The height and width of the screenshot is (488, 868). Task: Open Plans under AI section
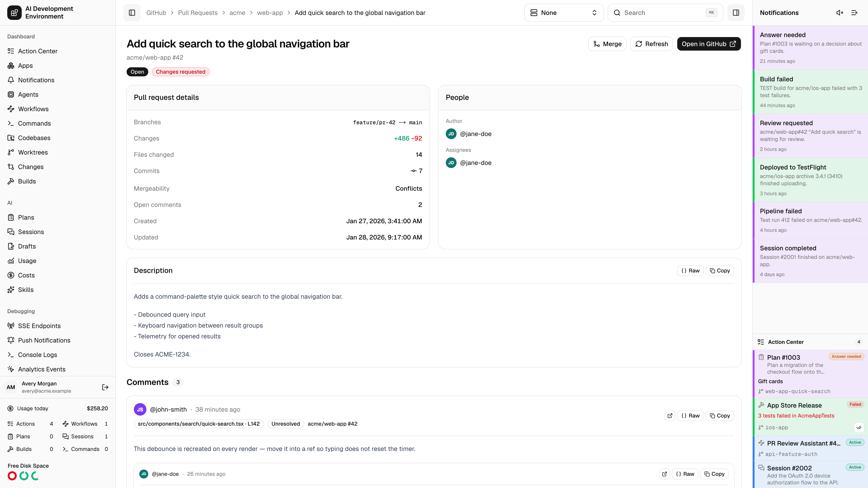click(58, 218)
